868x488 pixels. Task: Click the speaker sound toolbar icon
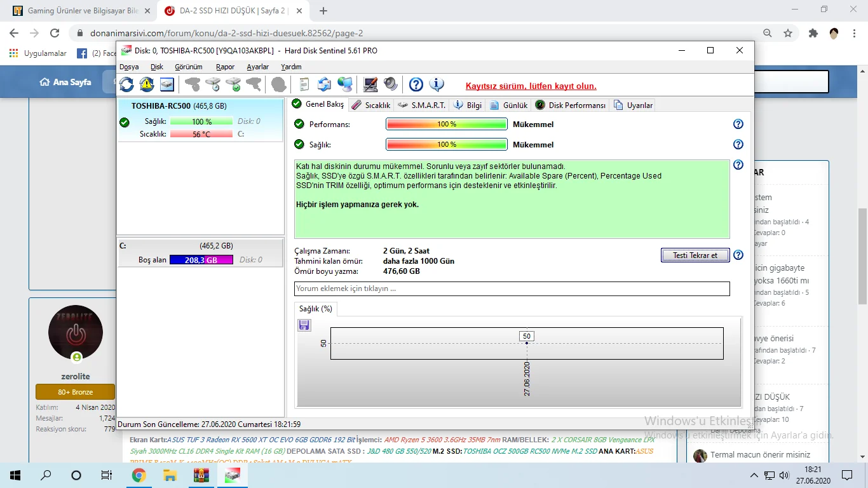390,85
